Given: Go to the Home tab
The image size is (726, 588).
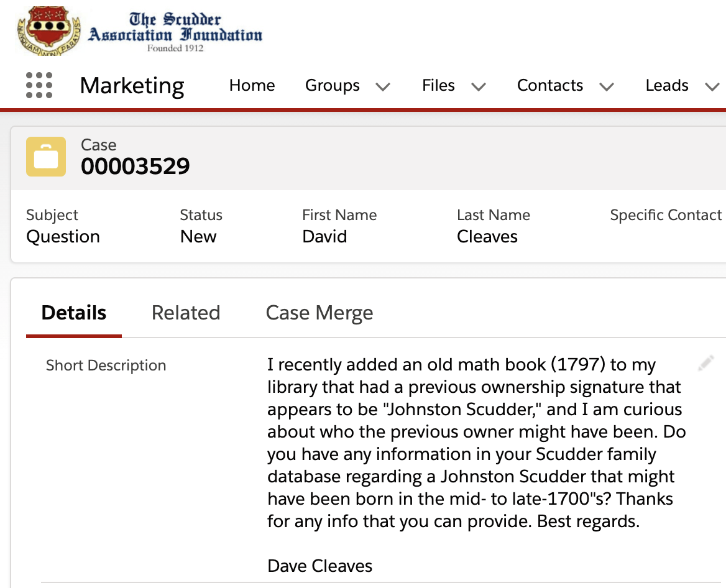Looking at the screenshot, I should [x=252, y=85].
